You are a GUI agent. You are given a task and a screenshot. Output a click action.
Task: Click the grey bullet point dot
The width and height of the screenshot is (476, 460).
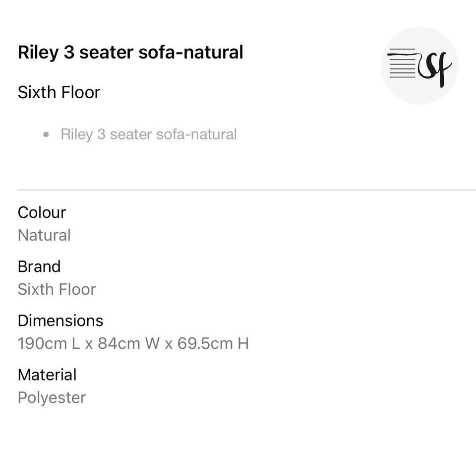pos(46,134)
